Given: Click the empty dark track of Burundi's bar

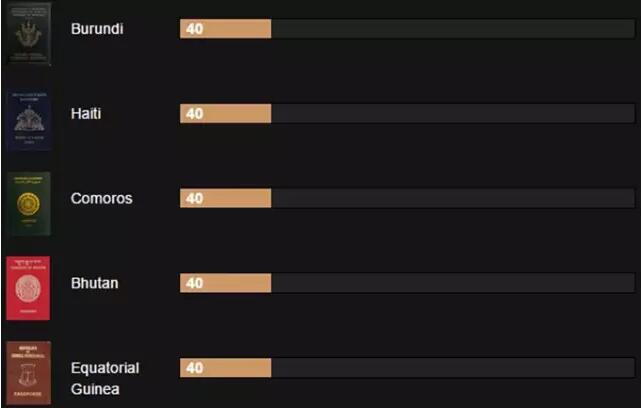Looking at the screenshot, I should (x=450, y=29).
